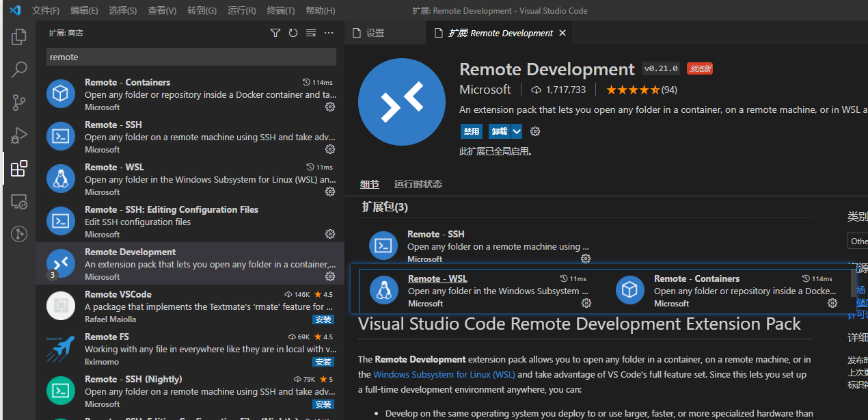Viewport: 868px width, 420px height.
Task: Open gear menu for Remote - Containers in list
Action: pos(330,107)
